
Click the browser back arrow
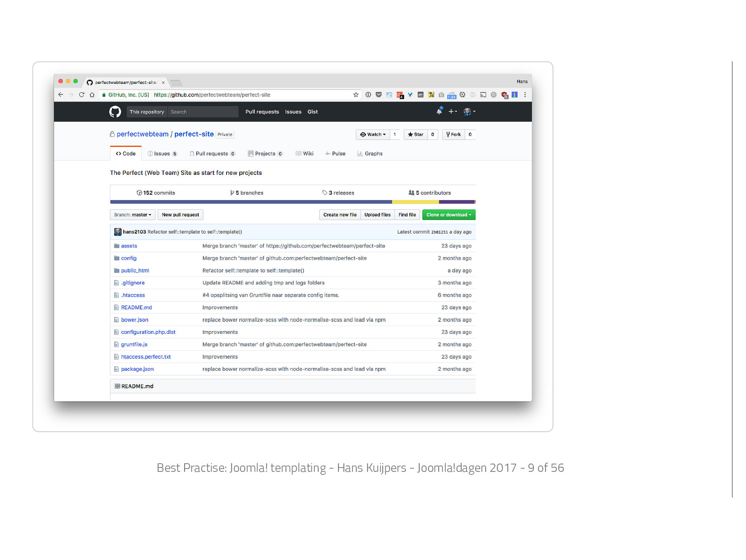point(61,95)
